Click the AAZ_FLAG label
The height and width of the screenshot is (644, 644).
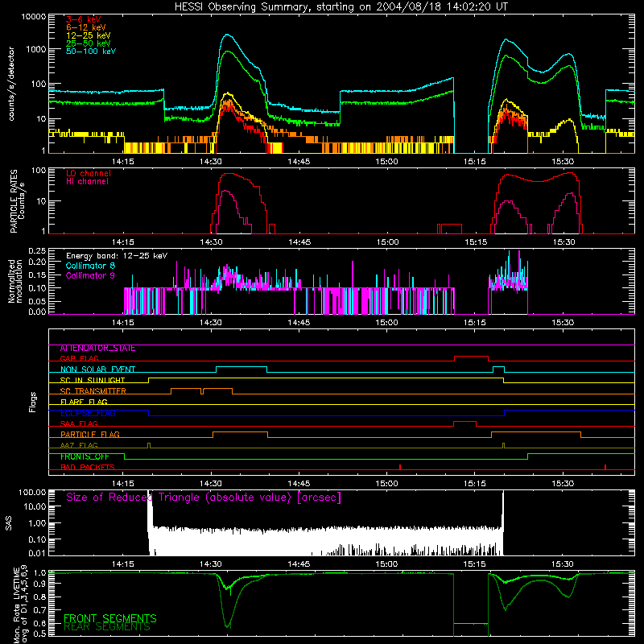point(79,446)
